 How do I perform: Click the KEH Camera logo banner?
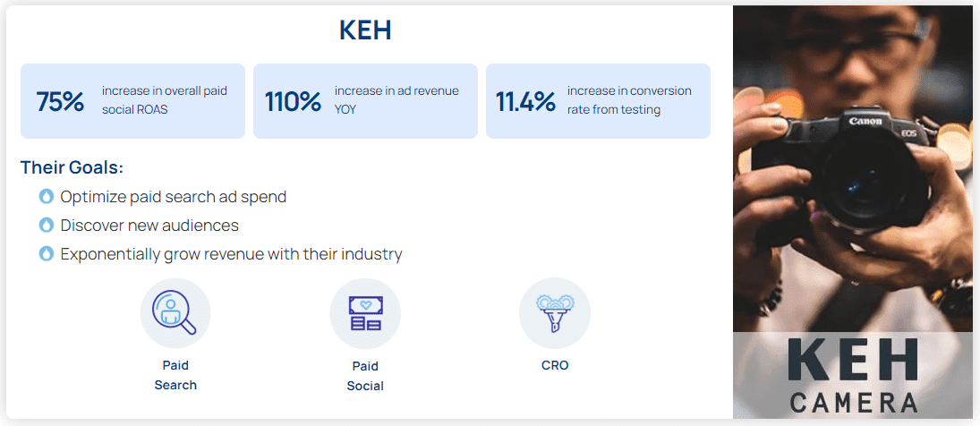coord(852,376)
